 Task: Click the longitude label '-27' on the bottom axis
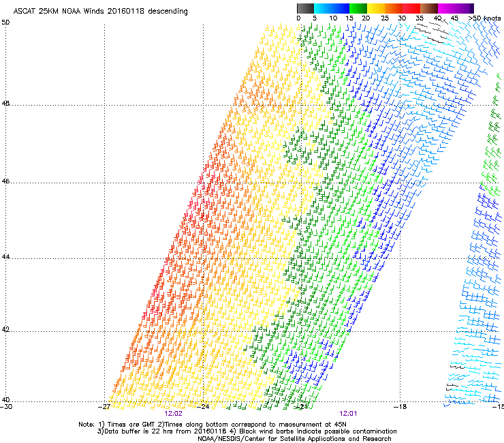(104, 407)
